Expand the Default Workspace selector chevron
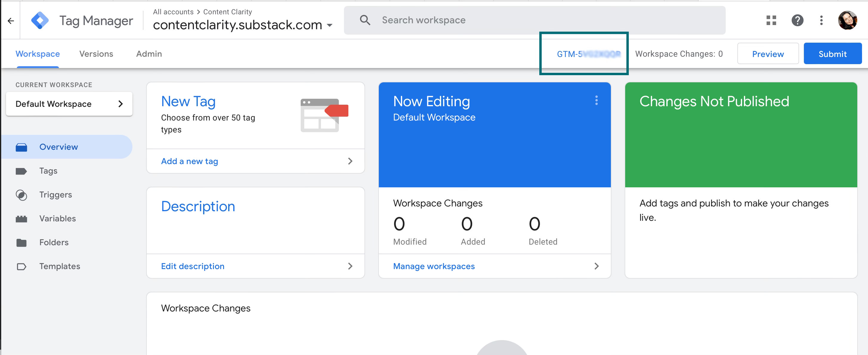This screenshot has width=868, height=355. (120, 104)
